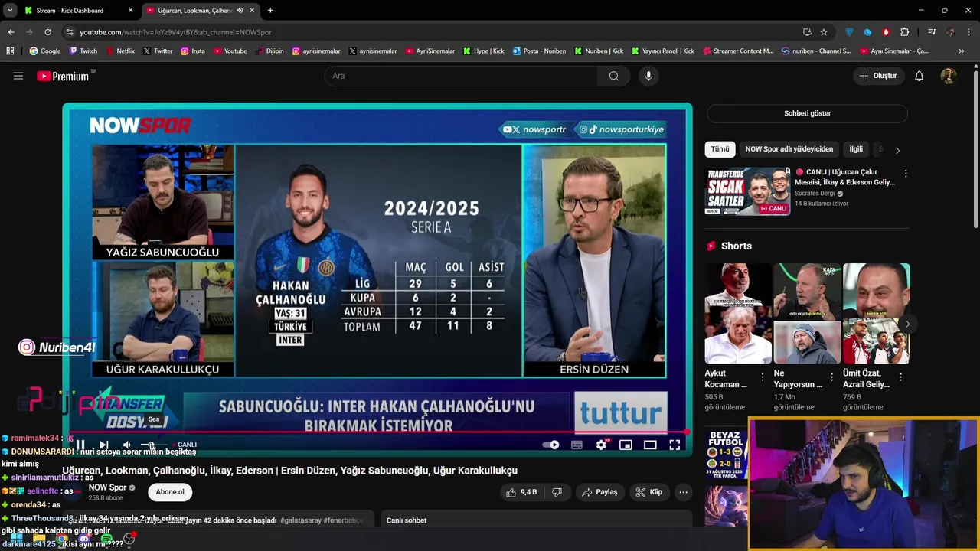This screenshot has height=551, width=980.
Task: Open options for Ümit Özat short
Action: (x=900, y=377)
